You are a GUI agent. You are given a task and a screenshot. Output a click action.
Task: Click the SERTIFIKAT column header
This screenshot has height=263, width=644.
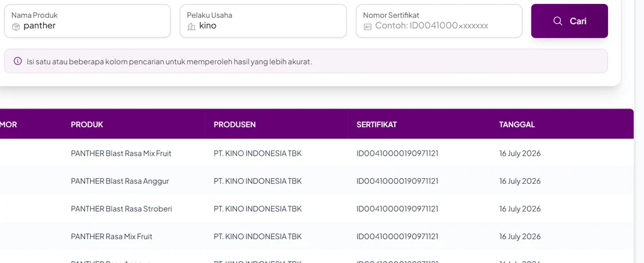(377, 124)
